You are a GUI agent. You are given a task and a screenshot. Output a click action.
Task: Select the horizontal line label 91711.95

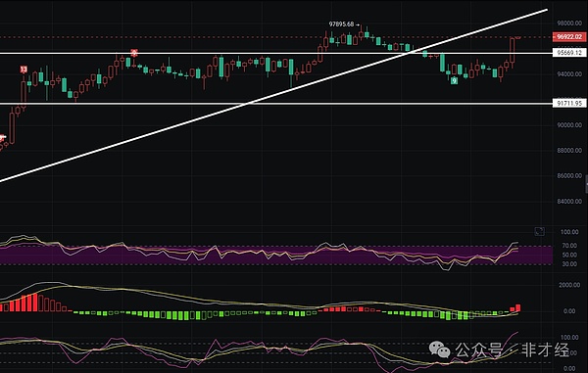(x=568, y=103)
